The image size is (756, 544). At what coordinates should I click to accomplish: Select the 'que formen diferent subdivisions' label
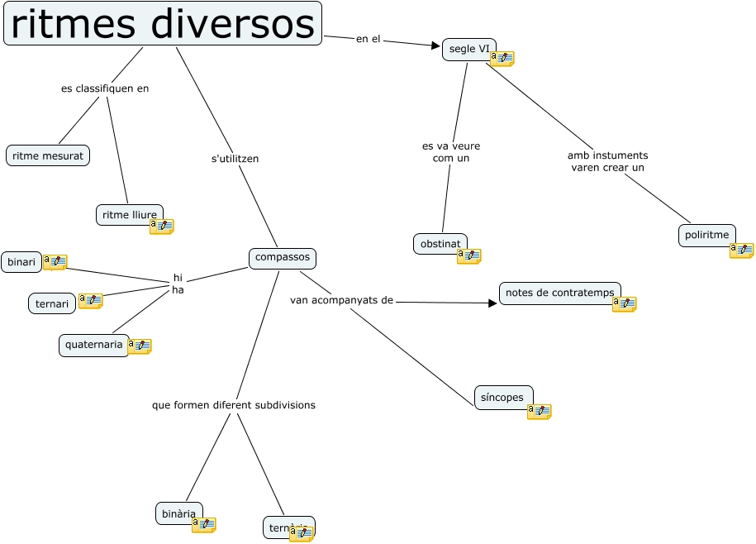click(234, 405)
